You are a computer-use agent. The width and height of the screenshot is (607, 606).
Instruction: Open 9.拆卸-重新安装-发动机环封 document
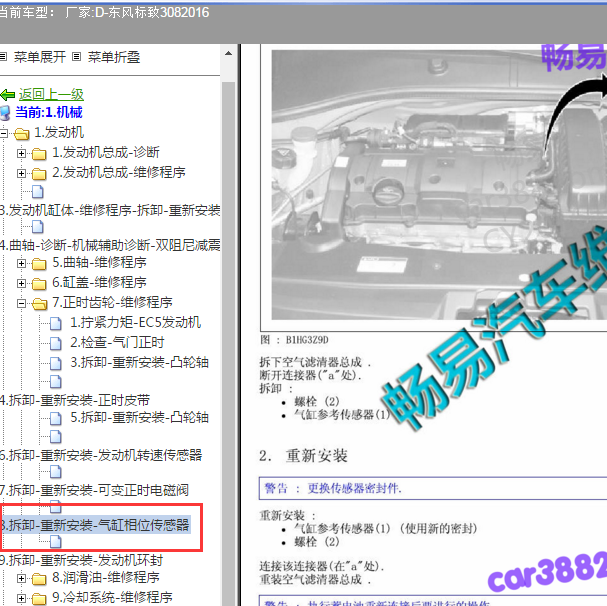click(82, 560)
